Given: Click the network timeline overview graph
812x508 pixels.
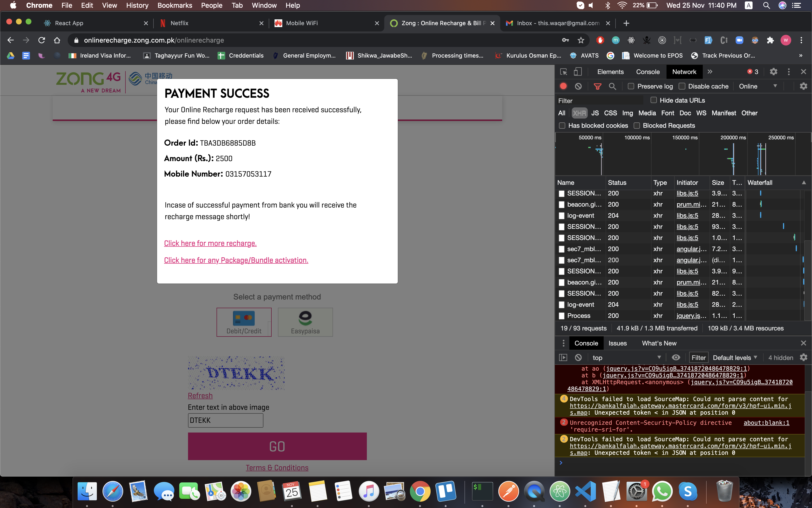Looking at the screenshot, I should point(683,154).
